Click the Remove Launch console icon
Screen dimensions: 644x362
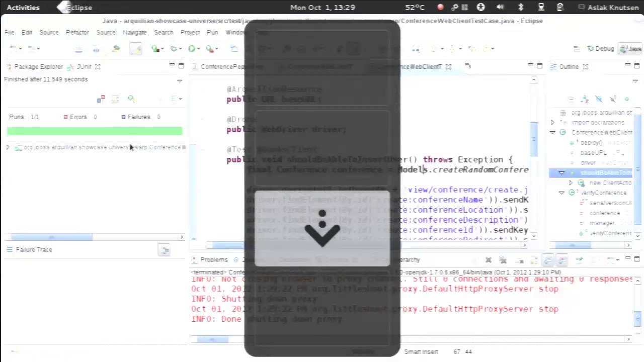click(x=488, y=260)
